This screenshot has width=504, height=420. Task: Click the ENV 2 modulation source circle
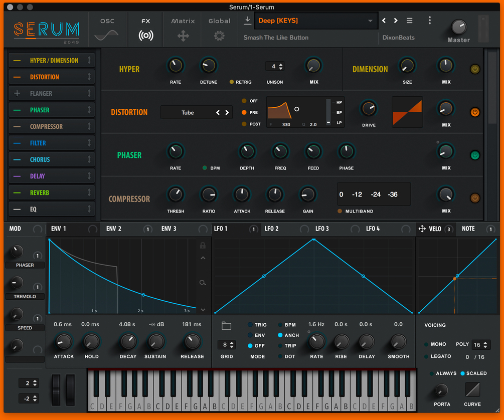[x=147, y=229]
